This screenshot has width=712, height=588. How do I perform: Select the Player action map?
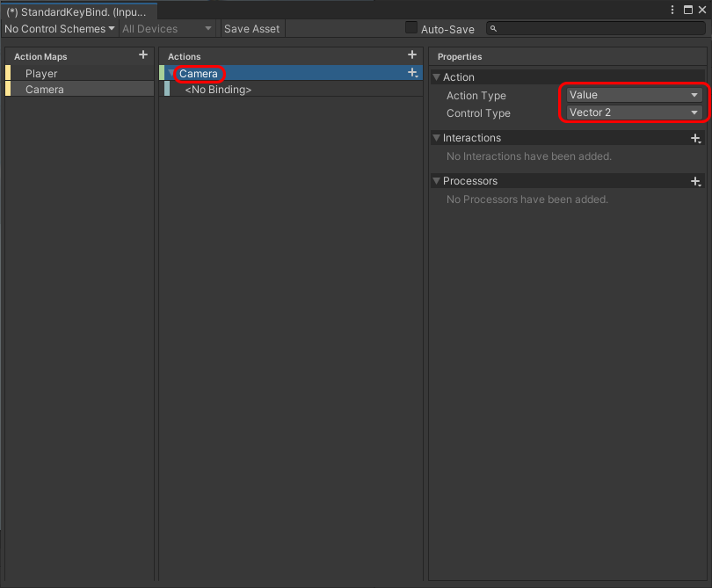[x=79, y=73]
